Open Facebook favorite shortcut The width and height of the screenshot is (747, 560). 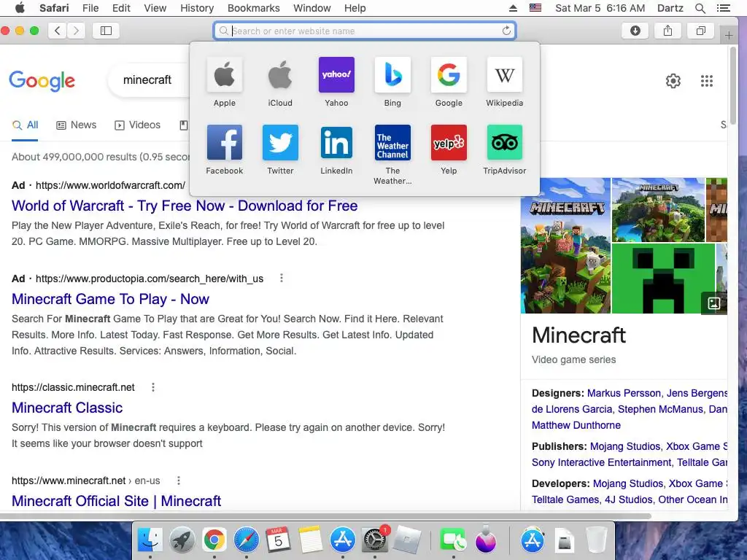click(x=225, y=143)
